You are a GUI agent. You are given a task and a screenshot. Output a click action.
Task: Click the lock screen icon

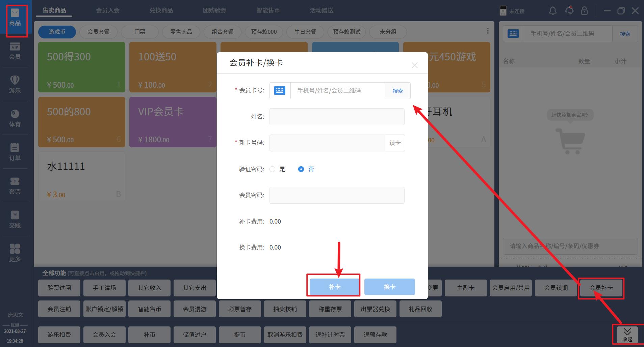pyautogui.click(x=584, y=11)
